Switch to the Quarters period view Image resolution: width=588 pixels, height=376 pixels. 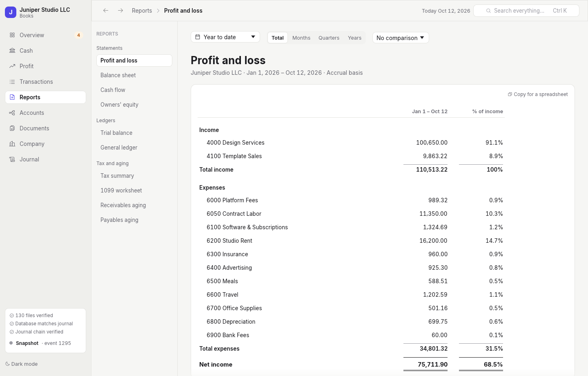click(x=329, y=38)
